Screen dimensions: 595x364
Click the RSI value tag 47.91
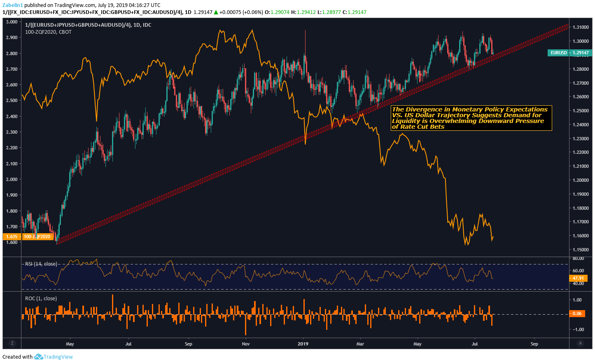[578, 278]
